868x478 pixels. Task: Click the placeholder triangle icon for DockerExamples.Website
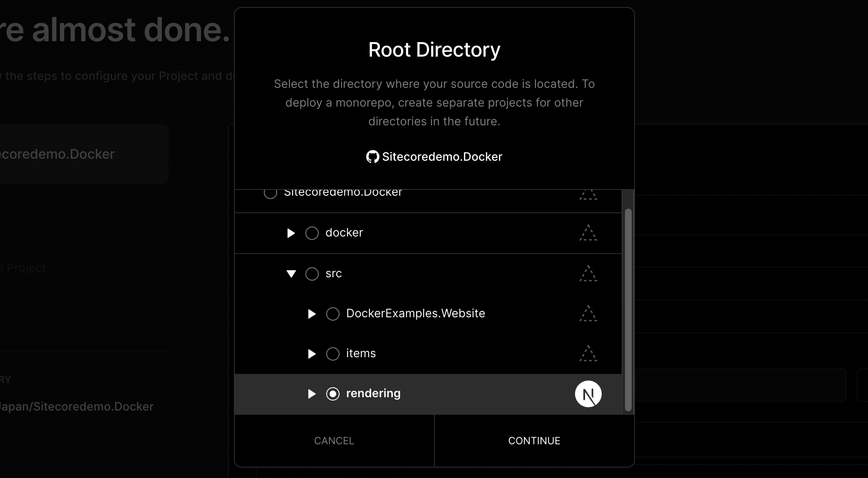588,314
